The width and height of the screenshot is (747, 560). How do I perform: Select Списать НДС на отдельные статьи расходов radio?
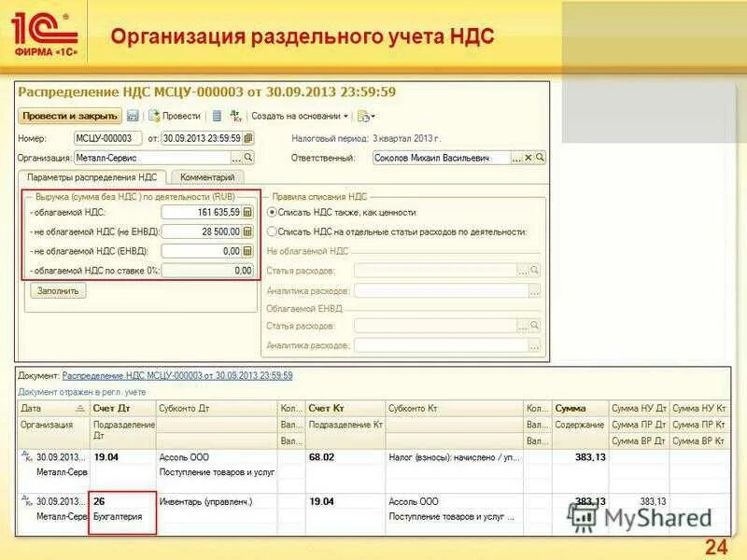pyautogui.click(x=272, y=231)
